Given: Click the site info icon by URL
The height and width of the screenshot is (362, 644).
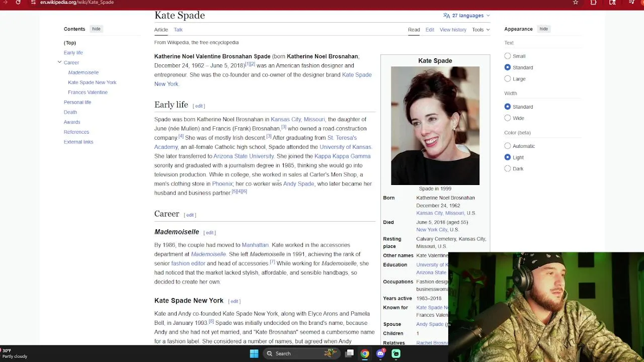Looking at the screenshot, I should pos(33,3).
